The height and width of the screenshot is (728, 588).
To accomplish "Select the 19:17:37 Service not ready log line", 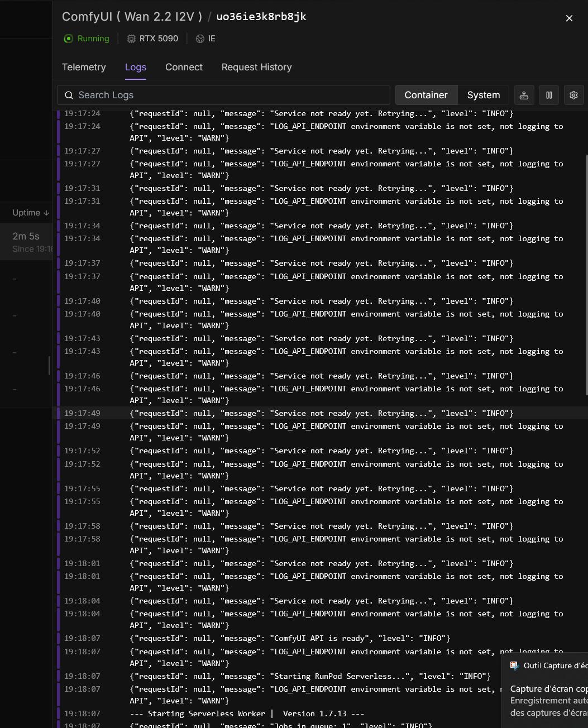I will click(321, 263).
